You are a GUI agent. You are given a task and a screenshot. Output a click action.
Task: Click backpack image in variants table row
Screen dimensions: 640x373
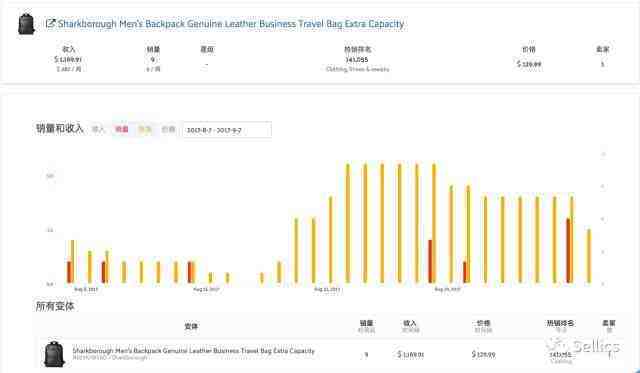click(x=54, y=354)
